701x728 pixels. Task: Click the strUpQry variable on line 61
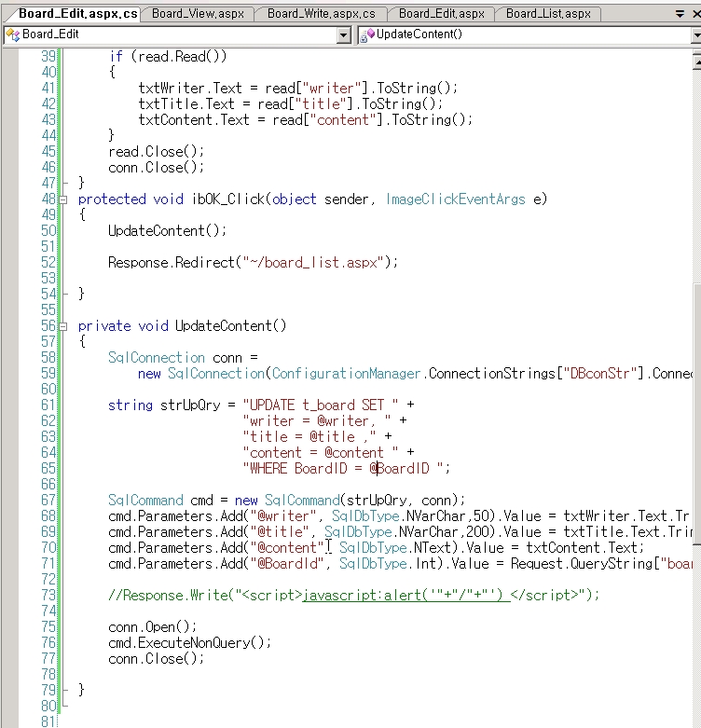point(190,405)
